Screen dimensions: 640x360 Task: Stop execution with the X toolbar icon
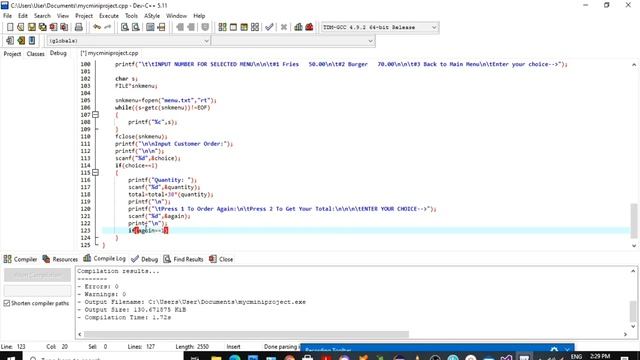click(284, 27)
